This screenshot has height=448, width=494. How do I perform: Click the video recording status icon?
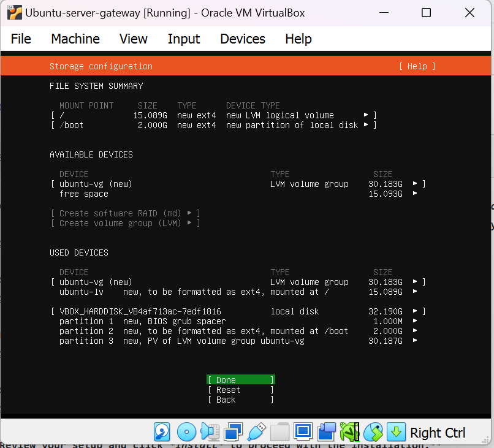pyautogui.click(x=327, y=432)
